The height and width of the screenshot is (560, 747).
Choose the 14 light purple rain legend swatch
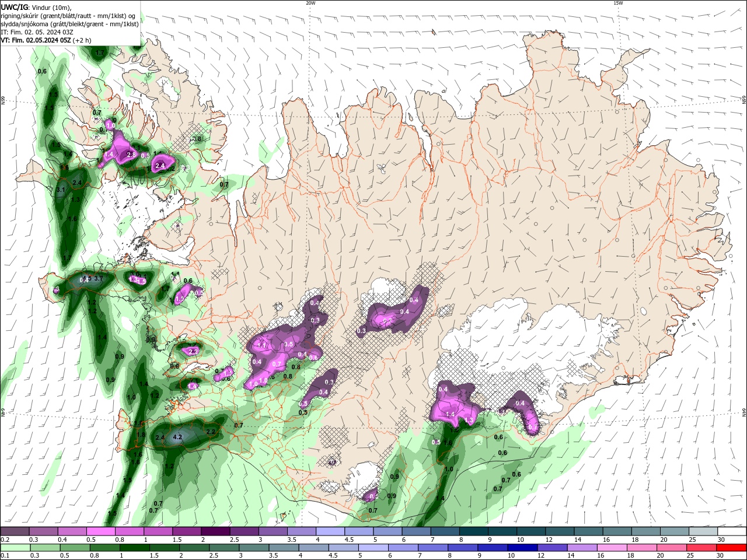(582, 548)
